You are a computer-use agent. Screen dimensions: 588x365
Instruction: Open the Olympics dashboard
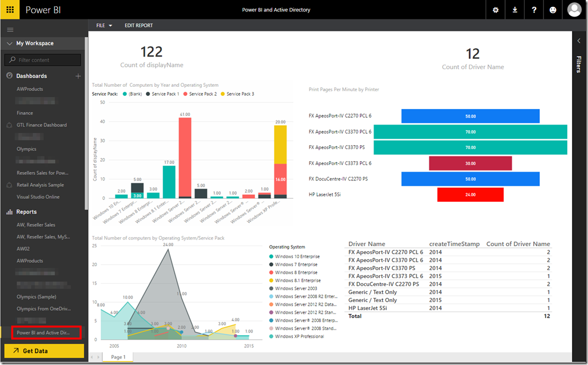tap(26, 149)
